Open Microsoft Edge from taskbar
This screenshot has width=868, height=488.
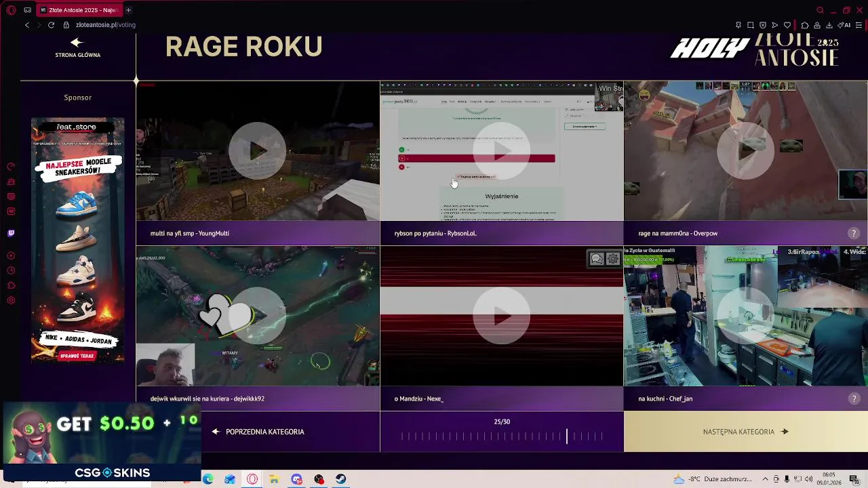tap(208, 479)
